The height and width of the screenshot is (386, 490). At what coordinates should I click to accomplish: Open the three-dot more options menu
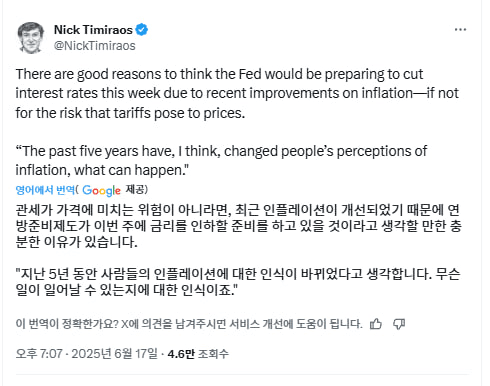pos(460,30)
